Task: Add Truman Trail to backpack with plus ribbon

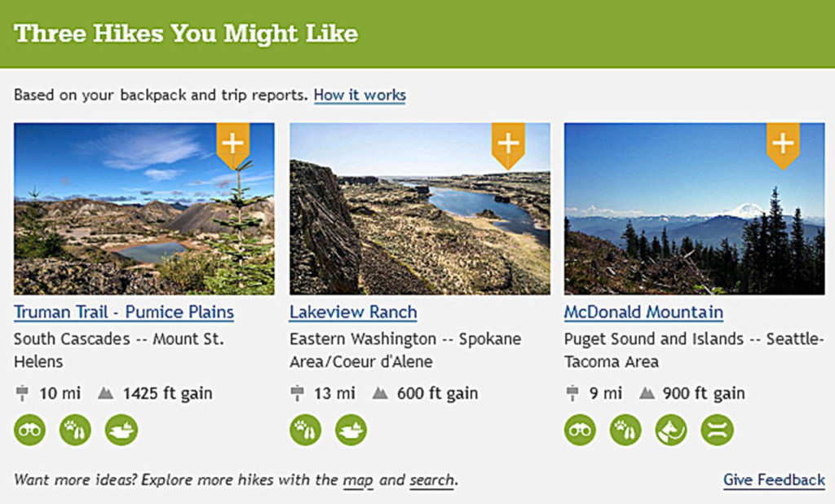Action: tap(232, 144)
